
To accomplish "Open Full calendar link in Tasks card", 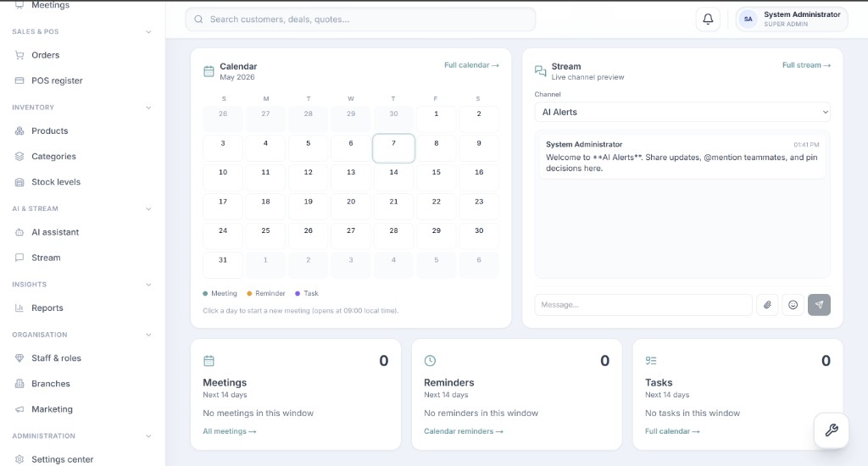I will 672,432.
